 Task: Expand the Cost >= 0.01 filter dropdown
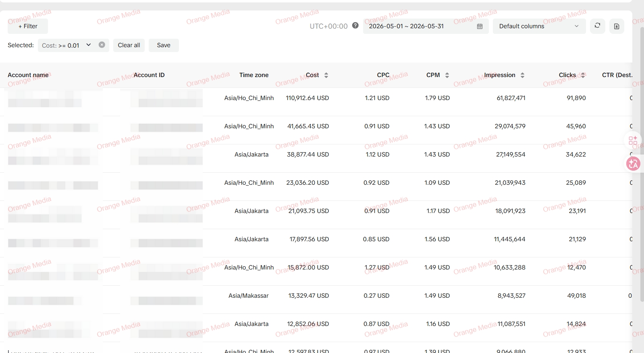tap(89, 45)
